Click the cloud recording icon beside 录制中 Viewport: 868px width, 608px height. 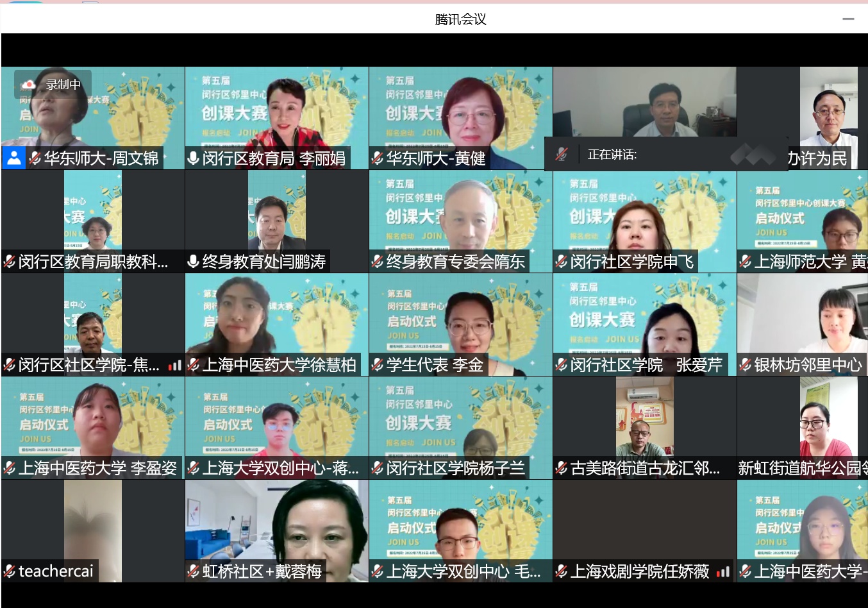tap(29, 85)
